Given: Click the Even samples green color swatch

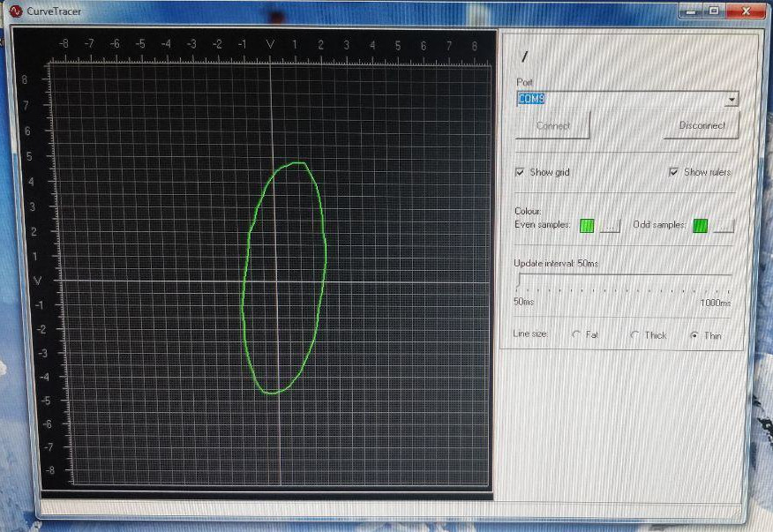Looking at the screenshot, I should (x=587, y=226).
